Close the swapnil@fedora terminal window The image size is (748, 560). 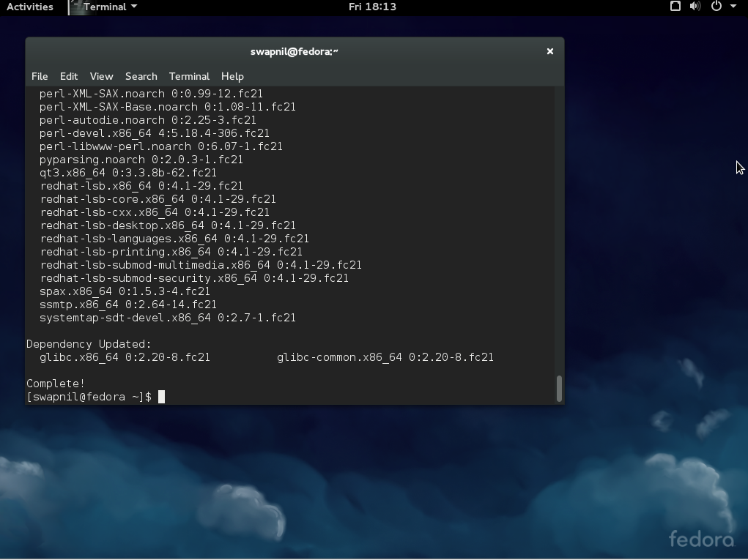(x=549, y=51)
